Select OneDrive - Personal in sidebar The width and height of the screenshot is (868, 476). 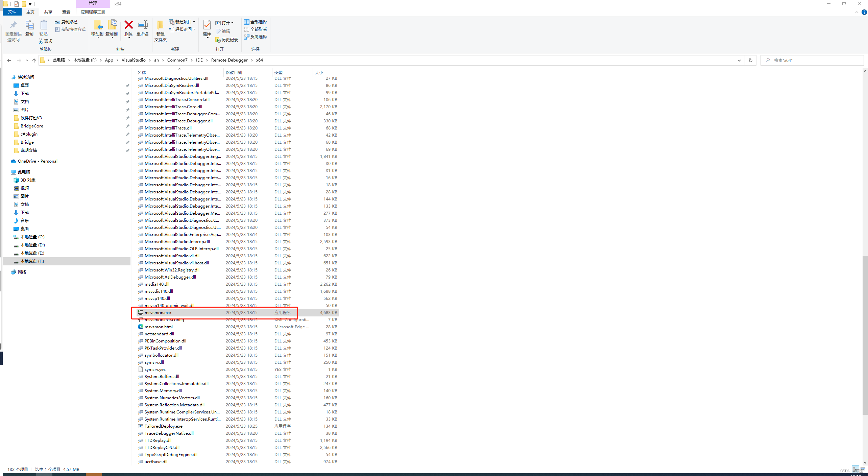point(37,161)
